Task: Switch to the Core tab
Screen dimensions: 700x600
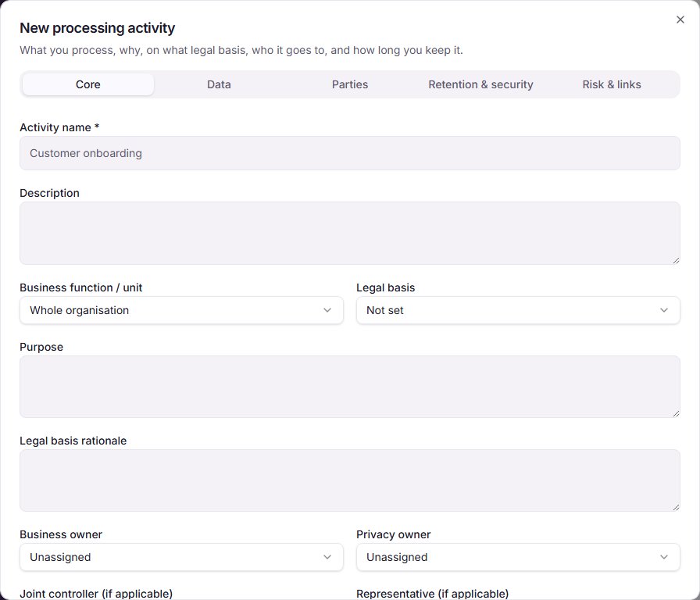Action: click(88, 84)
